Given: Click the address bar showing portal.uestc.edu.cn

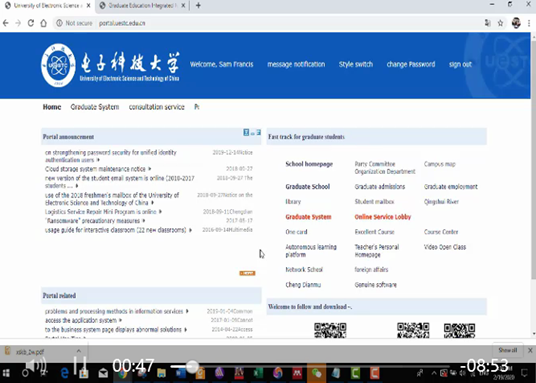Looking at the screenshot, I should coord(122,23).
